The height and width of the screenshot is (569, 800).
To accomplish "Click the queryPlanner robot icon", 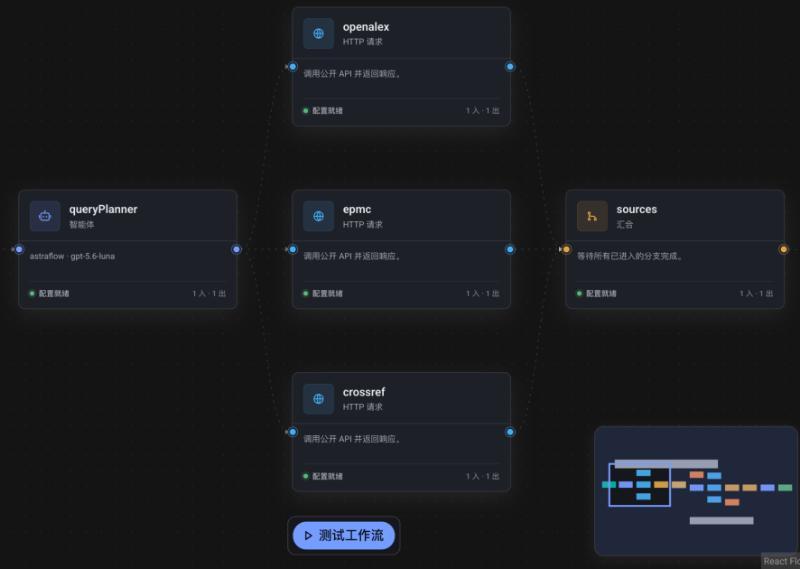I will point(45,216).
